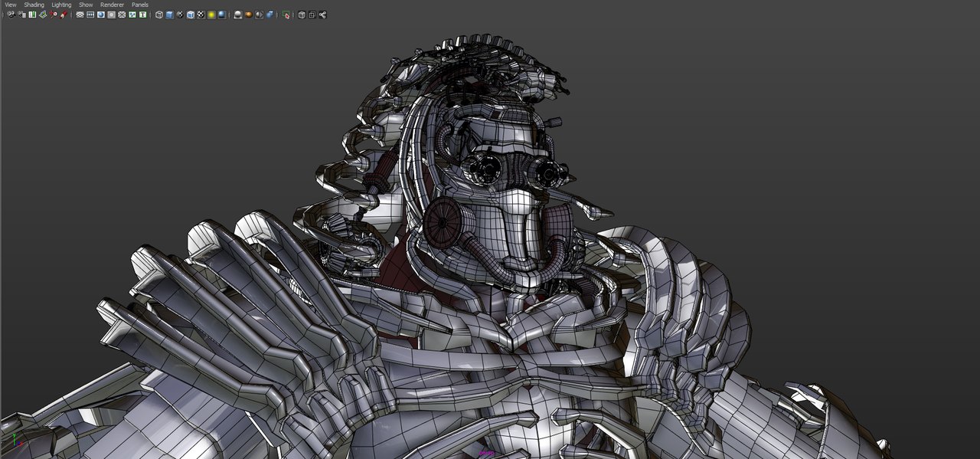Click the overlapping blue cubes depth icon
The image size is (980, 459).
269,15
